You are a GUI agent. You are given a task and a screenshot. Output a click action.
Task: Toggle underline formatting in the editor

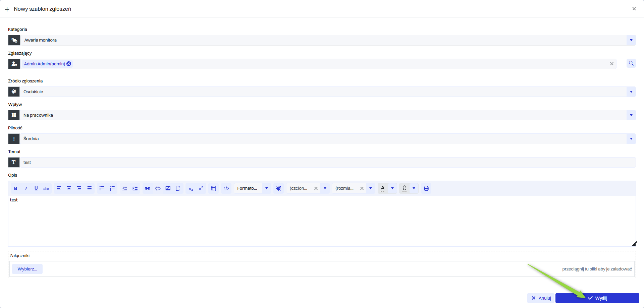pyautogui.click(x=36, y=188)
